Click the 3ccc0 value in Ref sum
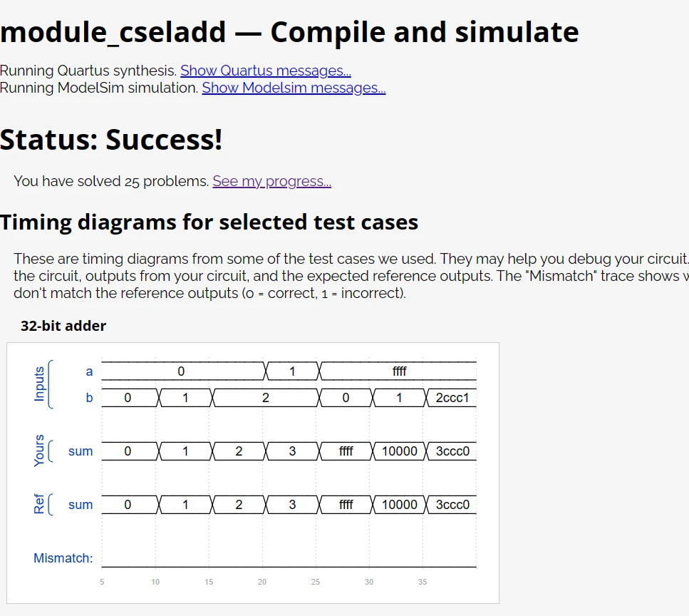The width and height of the screenshot is (689, 616). pos(452,505)
